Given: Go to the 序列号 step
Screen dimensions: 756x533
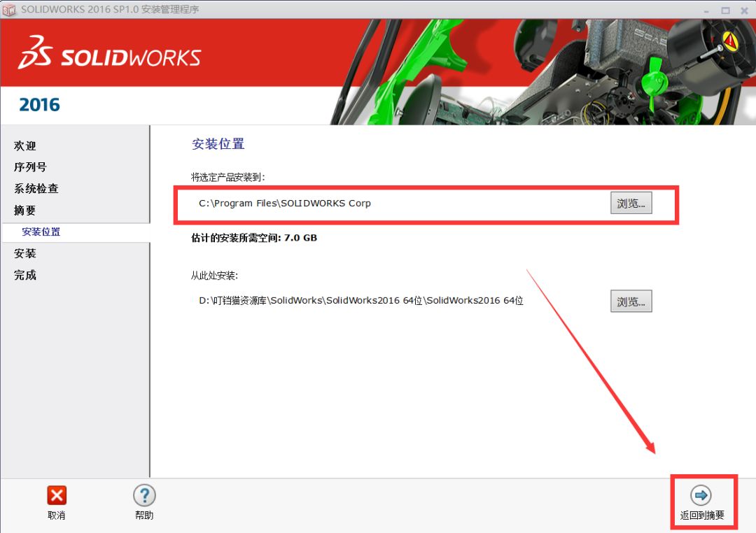Looking at the screenshot, I should tap(30, 167).
